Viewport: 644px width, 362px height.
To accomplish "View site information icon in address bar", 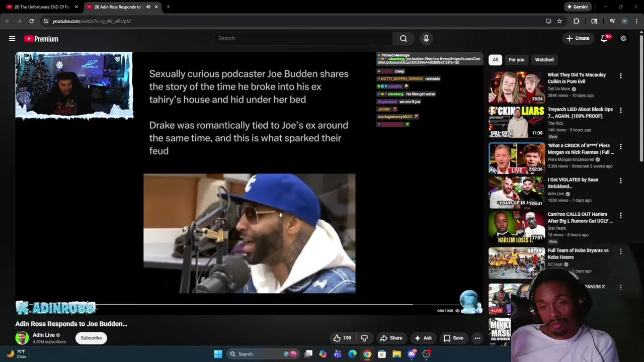I will 46,21.
